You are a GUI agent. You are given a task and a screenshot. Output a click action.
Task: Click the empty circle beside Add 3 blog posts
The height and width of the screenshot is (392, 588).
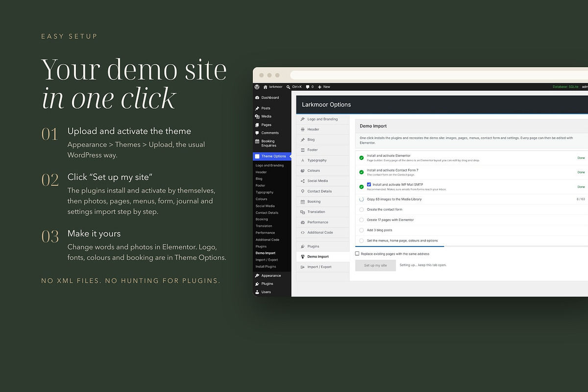click(x=362, y=230)
